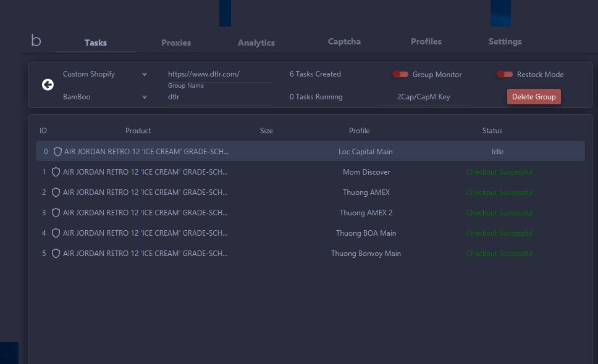Switch to the Proxies tab
This screenshot has height=364, width=598.
(x=176, y=43)
